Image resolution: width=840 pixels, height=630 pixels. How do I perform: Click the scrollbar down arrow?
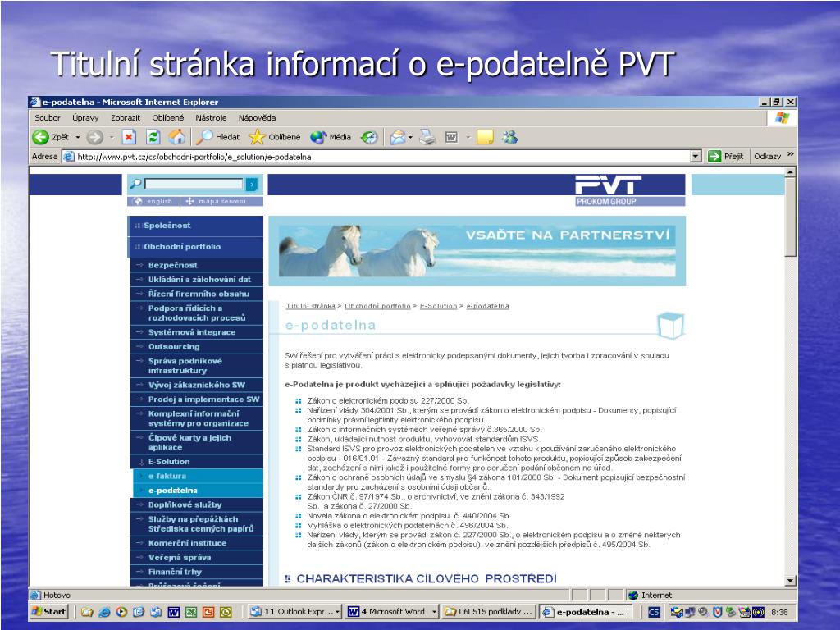point(790,580)
